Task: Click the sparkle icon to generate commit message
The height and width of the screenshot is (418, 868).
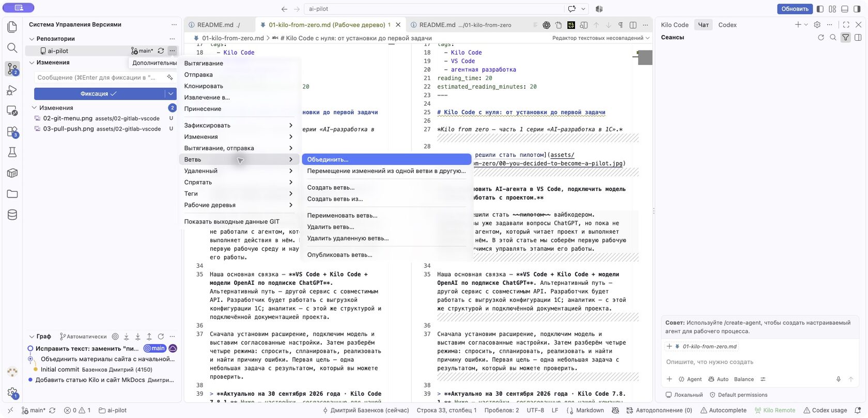Action: (170, 77)
